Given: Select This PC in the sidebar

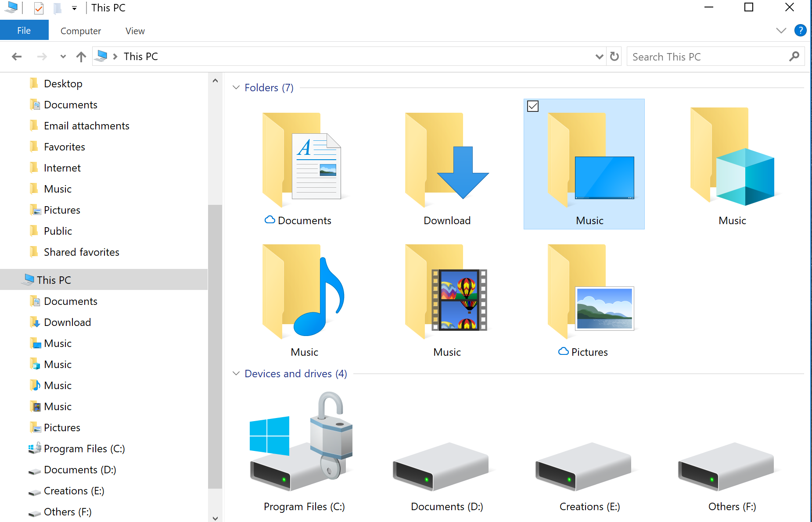Looking at the screenshot, I should [54, 279].
